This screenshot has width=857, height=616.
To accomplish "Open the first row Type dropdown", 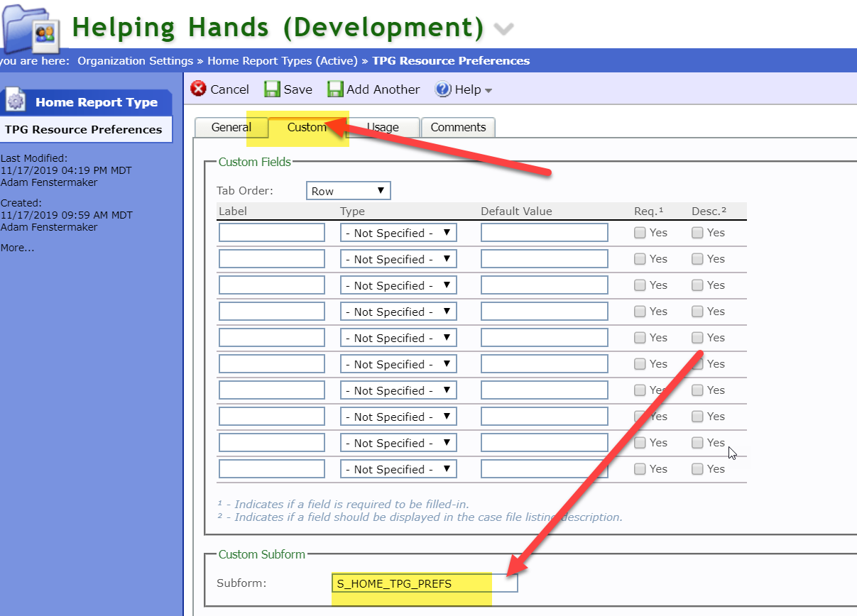I will (x=398, y=233).
